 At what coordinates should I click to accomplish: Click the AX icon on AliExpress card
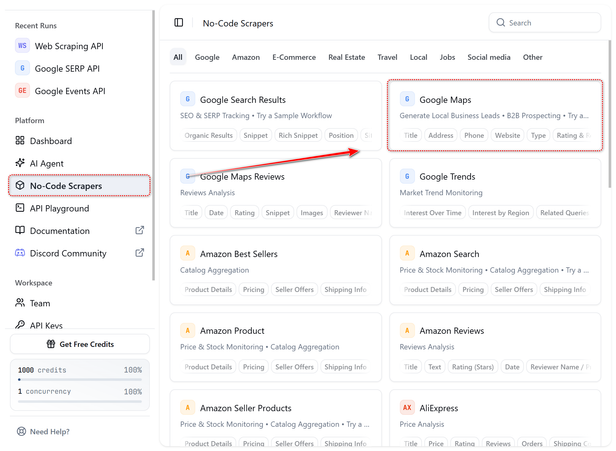pyautogui.click(x=407, y=407)
